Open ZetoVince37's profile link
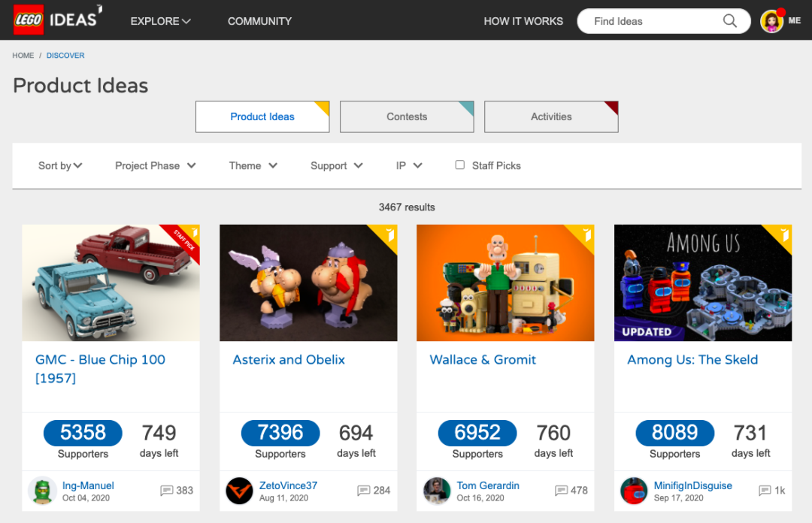This screenshot has width=812, height=523. pos(289,485)
